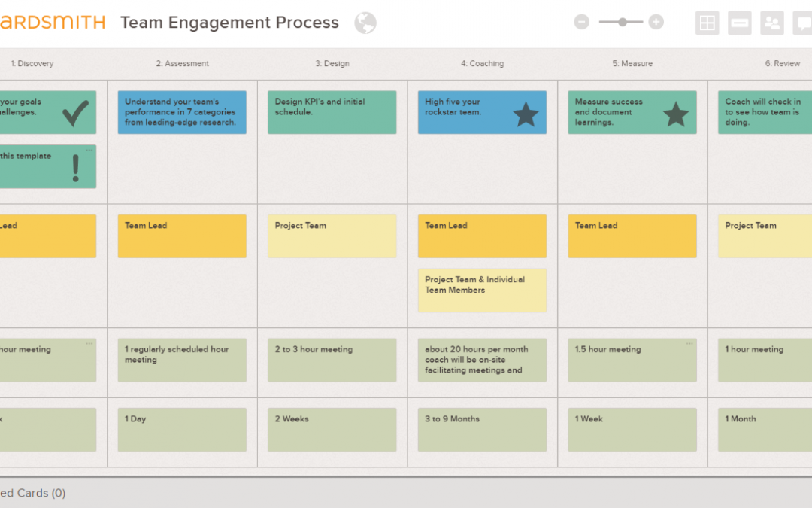Click the card size bar icon

coord(740,23)
